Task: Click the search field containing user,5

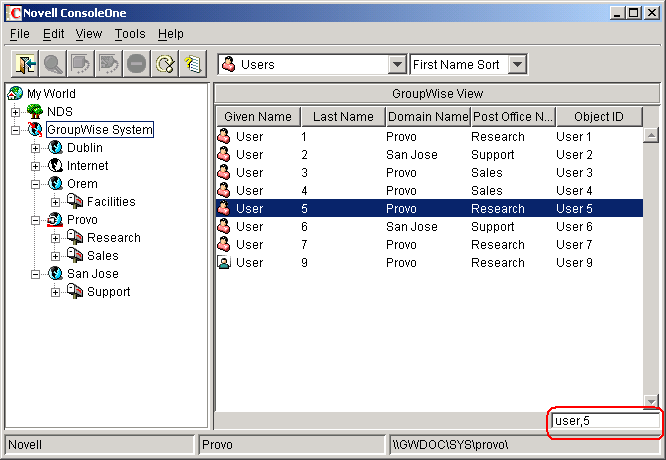Action: point(606,420)
